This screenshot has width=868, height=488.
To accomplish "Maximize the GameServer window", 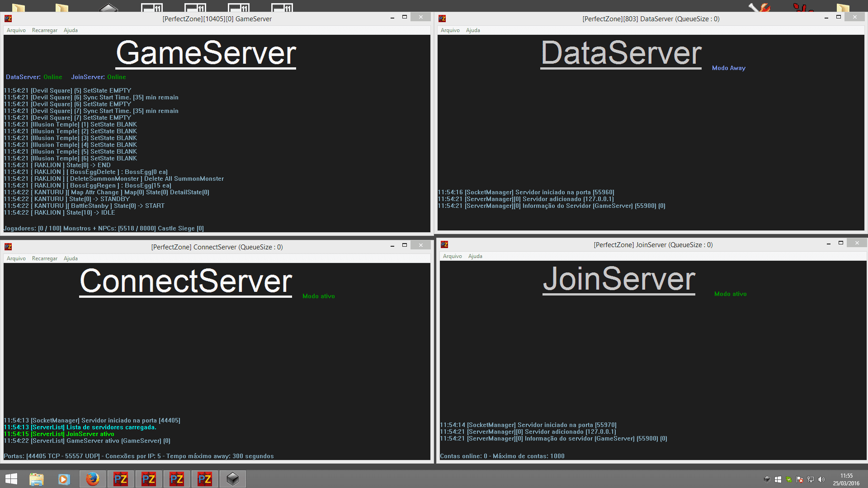I will click(405, 17).
